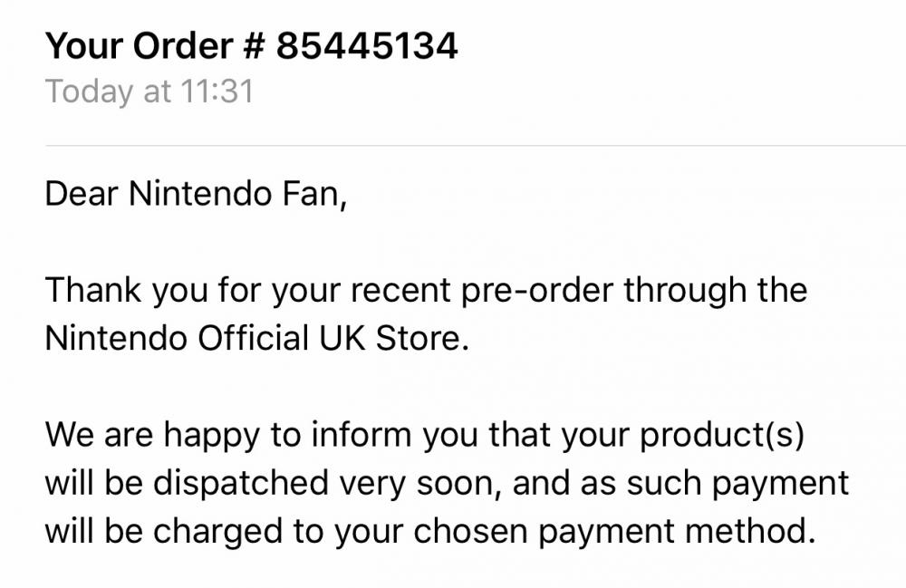The height and width of the screenshot is (588, 906).
Task: Tap the 11:31 time in the header
Action: pos(216,92)
